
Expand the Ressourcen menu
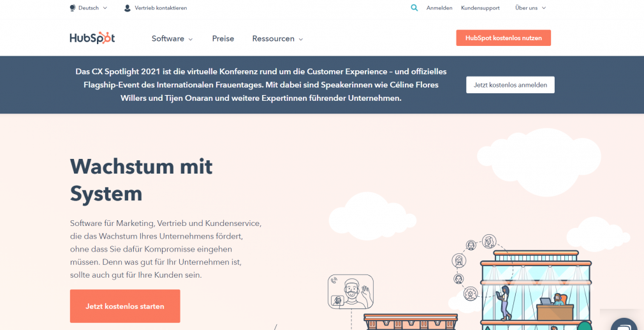(x=277, y=39)
